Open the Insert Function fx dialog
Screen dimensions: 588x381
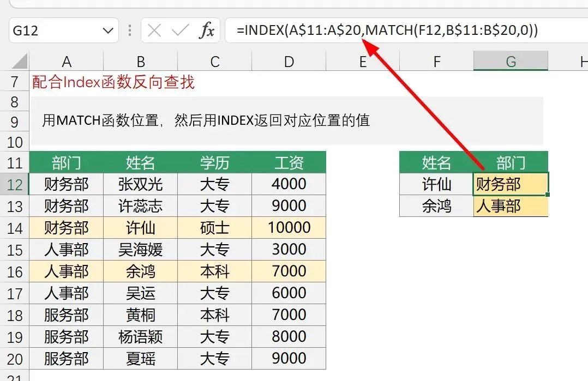(207, 31)
